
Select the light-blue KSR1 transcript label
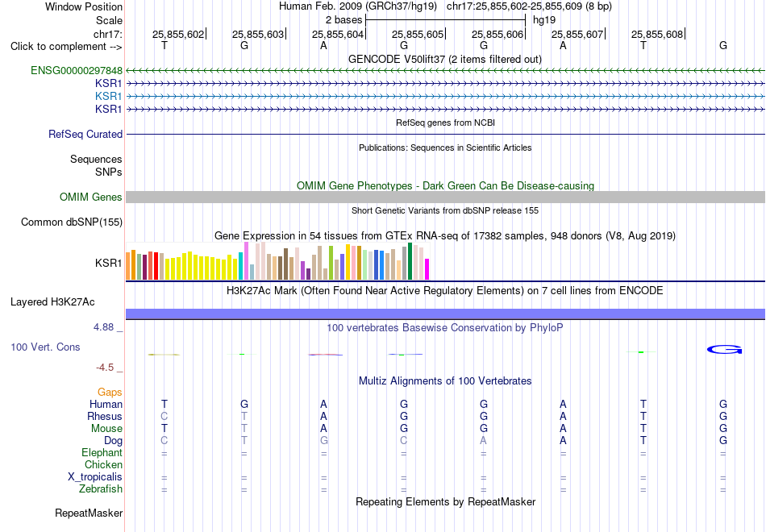coord(109,96)
